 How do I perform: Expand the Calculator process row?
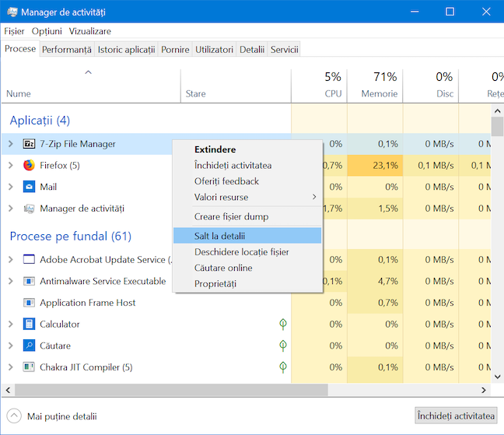coord(11,324)
